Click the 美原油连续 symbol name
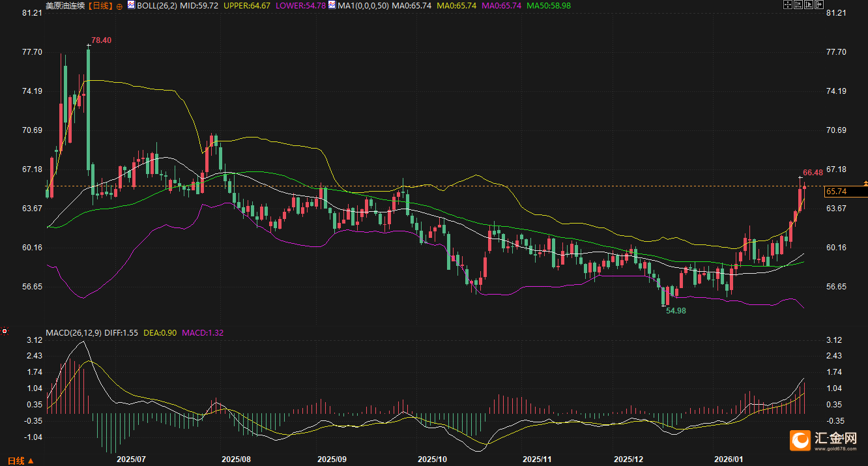Screen dimensions: 868x466 click(x=65, y=5)
